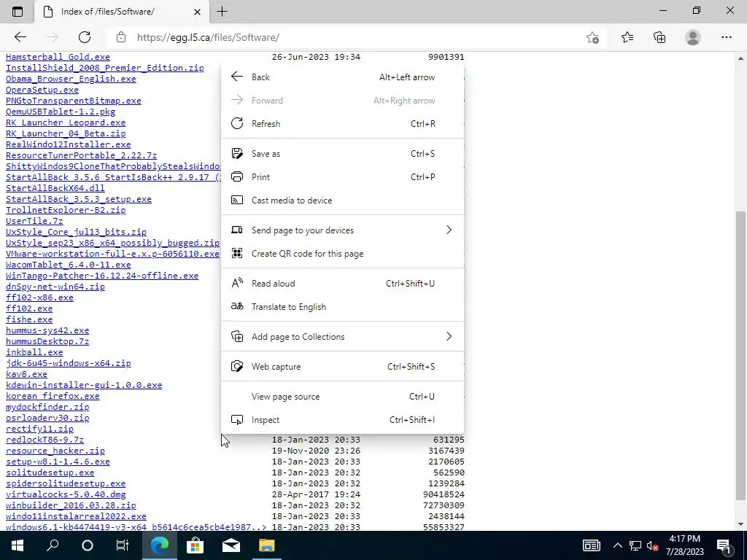Close the Index of /files/Software/ tab
This screenshot has width=747, height=560.
(x=197, y=12)
